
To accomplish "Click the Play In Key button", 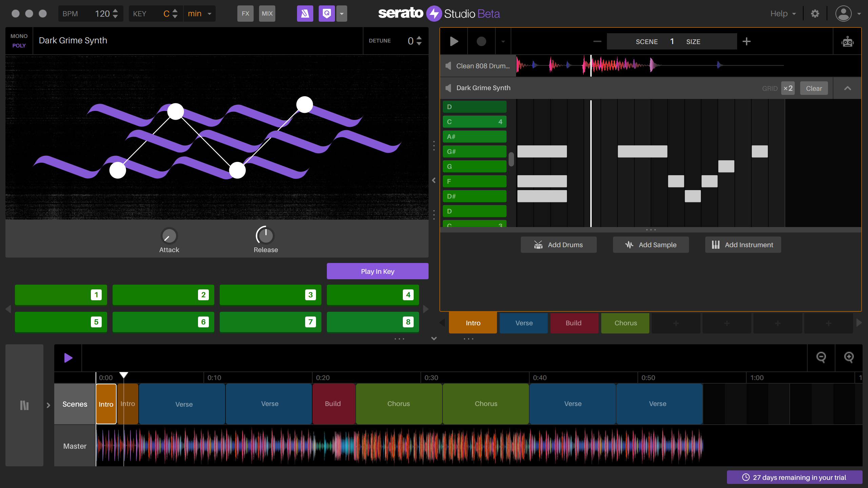I will [377, 271].
